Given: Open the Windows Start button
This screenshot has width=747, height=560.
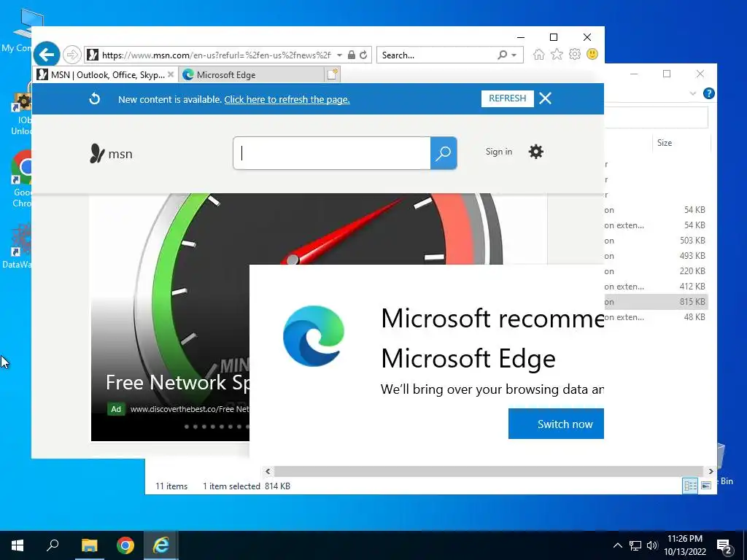Looking at the screenshot, I should point(18,545).
